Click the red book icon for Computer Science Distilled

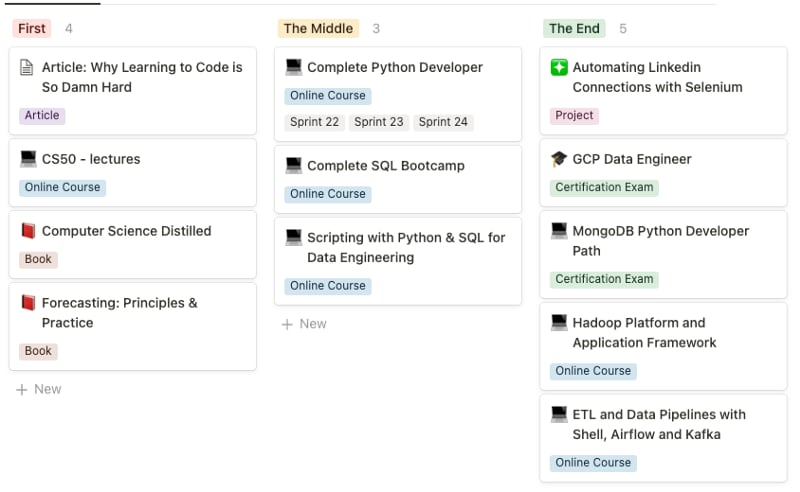[28, 231]
